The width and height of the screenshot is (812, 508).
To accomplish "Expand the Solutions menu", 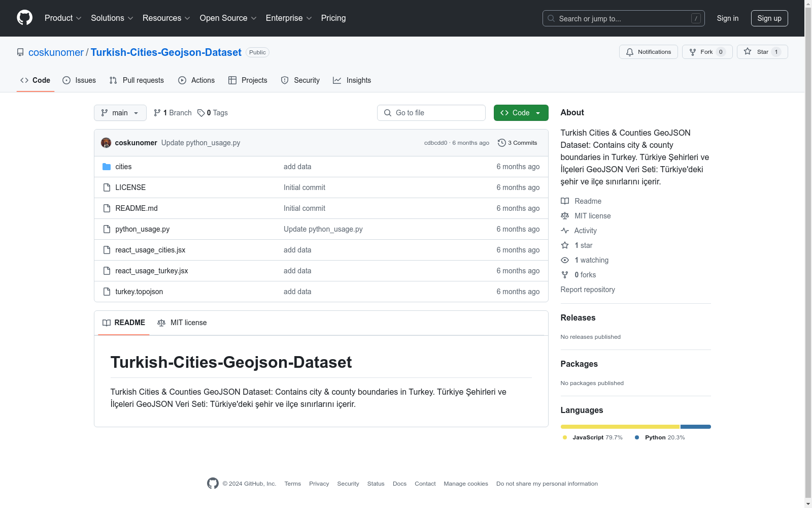I will 112,18.
